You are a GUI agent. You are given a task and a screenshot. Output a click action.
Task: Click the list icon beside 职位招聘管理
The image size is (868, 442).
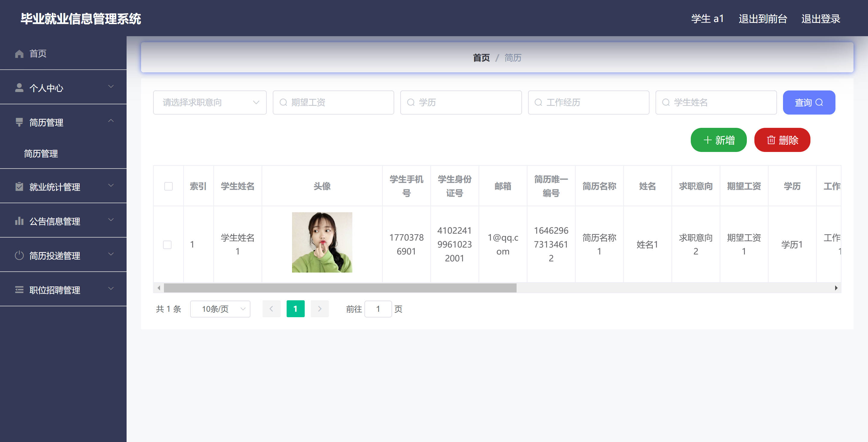pyautogui.click(x=19, y=290)
